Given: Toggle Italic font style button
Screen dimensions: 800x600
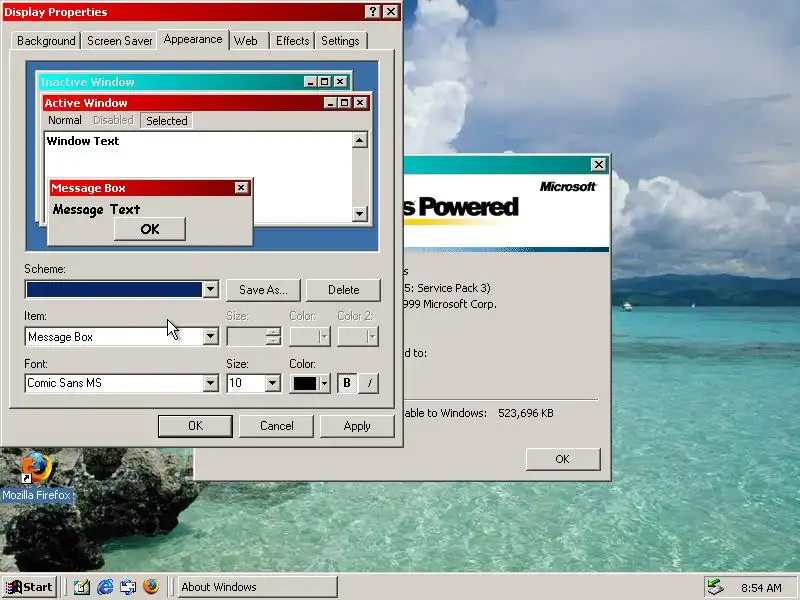Looking at the screenshot, I should pyautogui.click(x=369, y=383).
